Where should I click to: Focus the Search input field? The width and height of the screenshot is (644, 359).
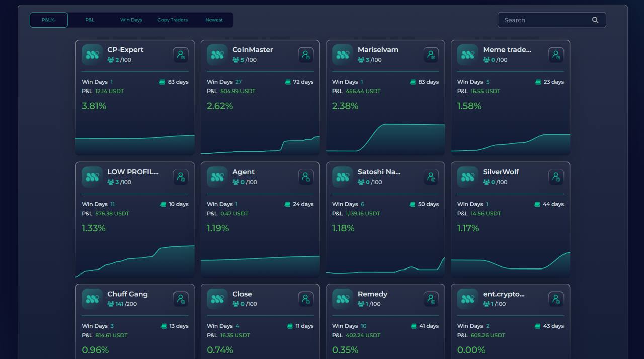(x=546, y=20)
